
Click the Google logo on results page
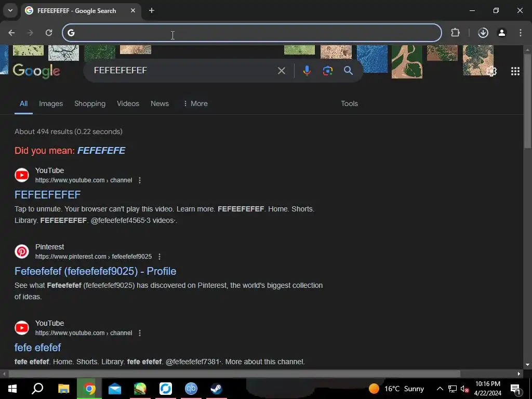(36, 71)
